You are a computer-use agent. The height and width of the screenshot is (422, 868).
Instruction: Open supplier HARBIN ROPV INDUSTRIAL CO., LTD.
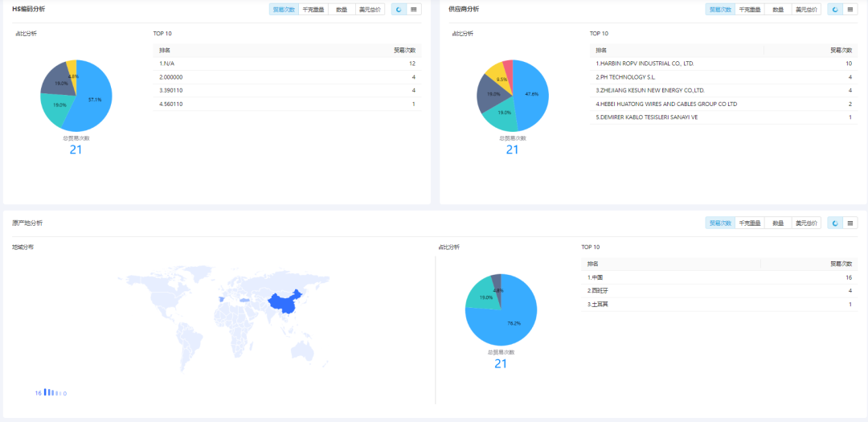(x=645, y=64)
